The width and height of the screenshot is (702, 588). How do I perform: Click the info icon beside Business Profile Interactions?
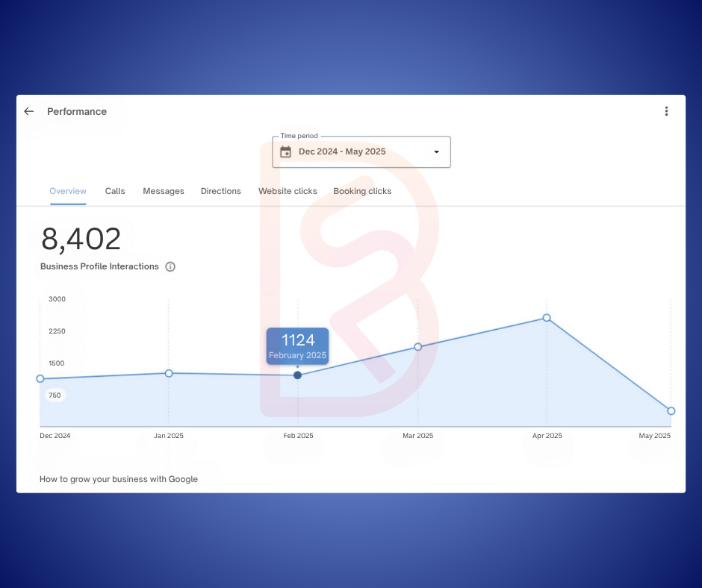pos(170,266)
